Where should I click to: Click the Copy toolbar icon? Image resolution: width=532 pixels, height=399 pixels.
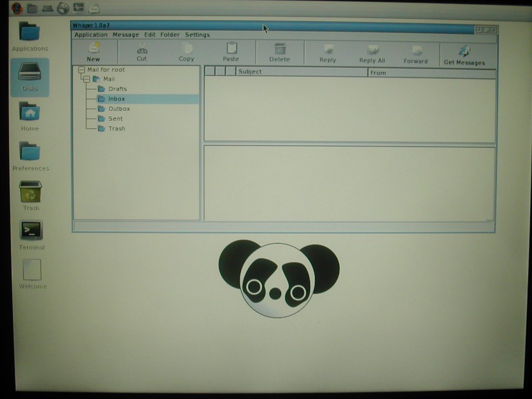coord(187,48)
